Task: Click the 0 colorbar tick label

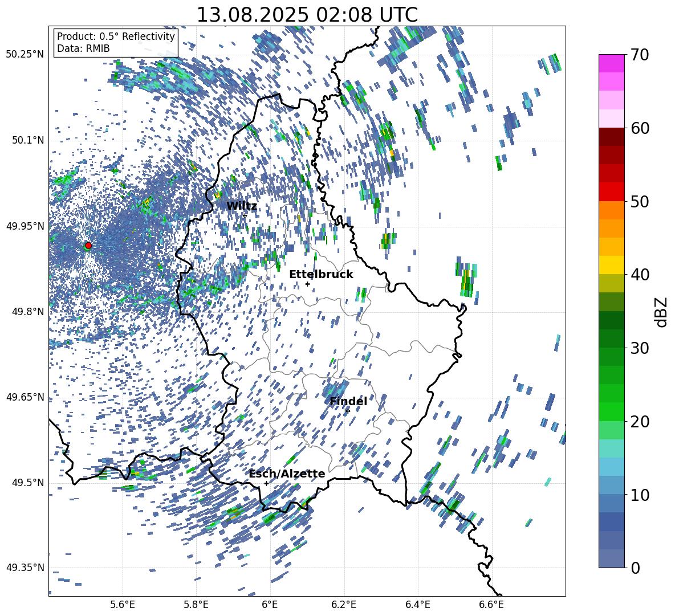Action: (635, 568)
